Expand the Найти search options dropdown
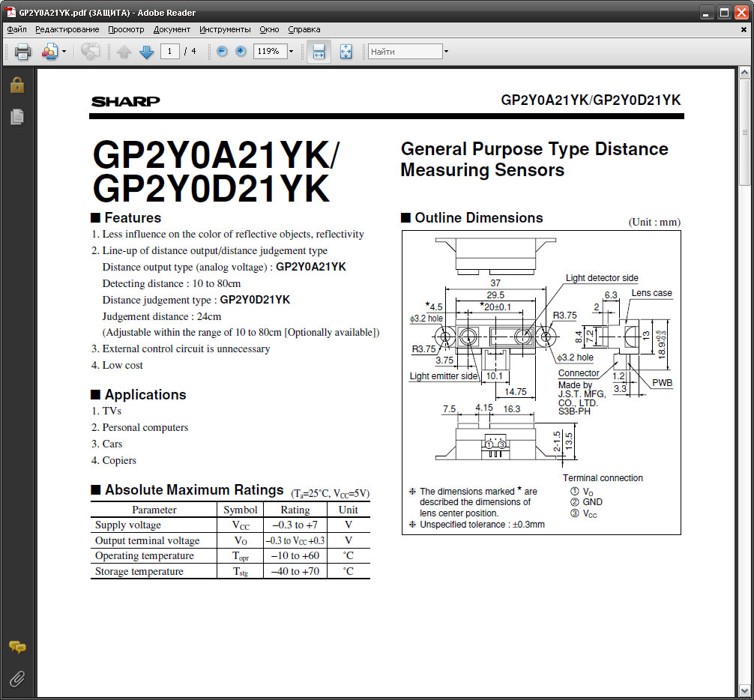 click(x=446, y=52)
